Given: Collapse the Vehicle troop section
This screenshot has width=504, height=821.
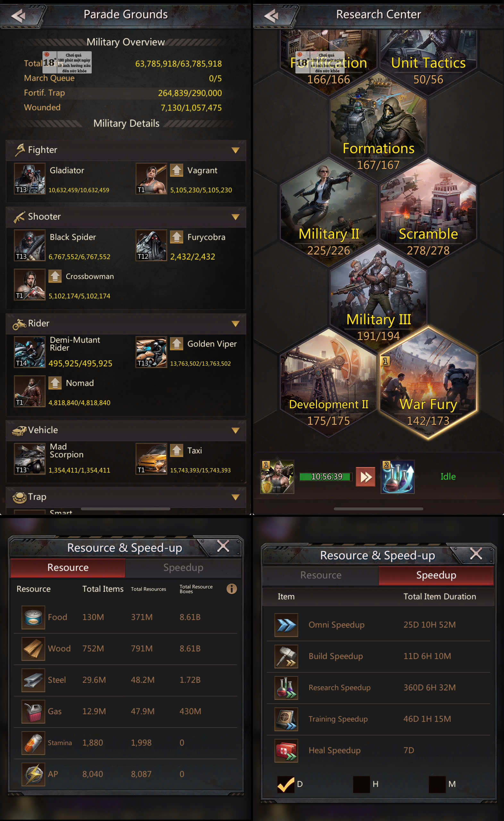Looking at the screenshot, I should (236, 430).
